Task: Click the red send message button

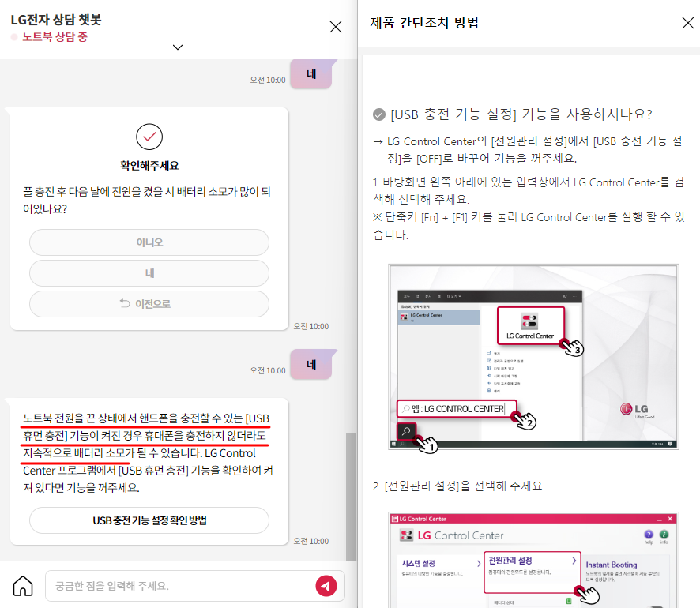Action: 326,586
